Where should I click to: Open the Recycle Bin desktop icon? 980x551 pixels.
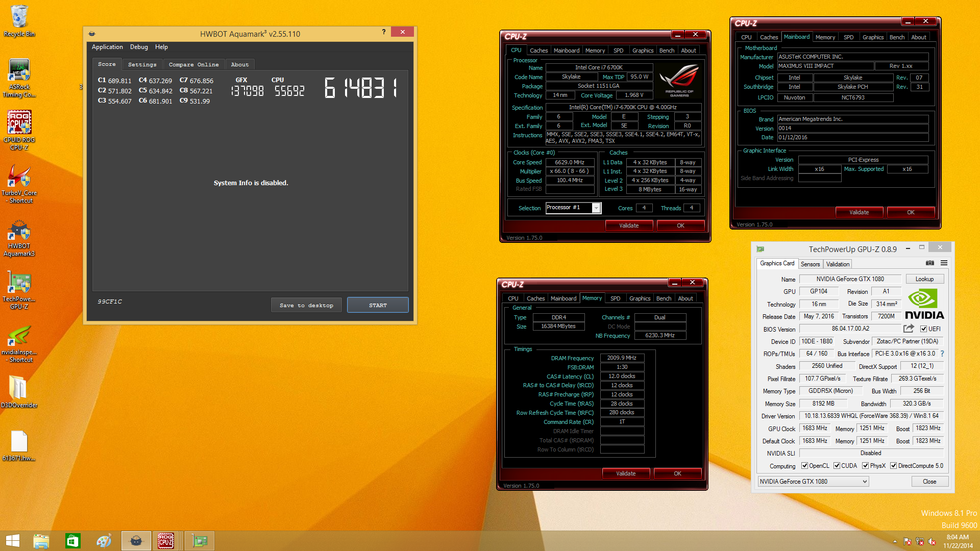[x=19, y=20]
